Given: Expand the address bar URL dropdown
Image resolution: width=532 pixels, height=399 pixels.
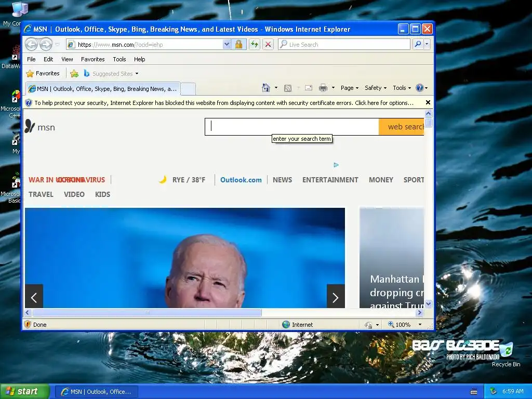Looking at the screenshot, I should pos(227,45).
